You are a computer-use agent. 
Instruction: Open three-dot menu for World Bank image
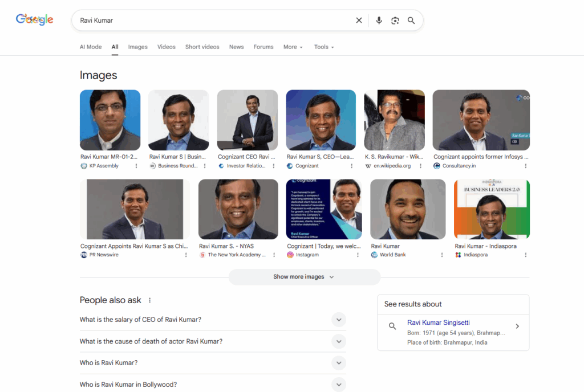pos(442,255)
